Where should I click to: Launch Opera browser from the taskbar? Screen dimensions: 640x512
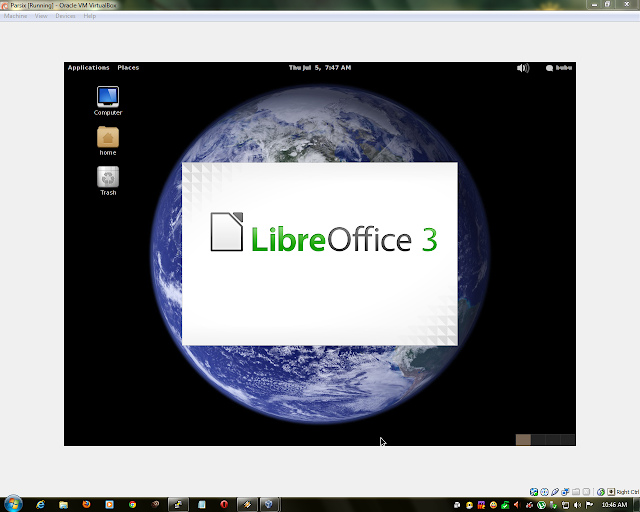224,505
